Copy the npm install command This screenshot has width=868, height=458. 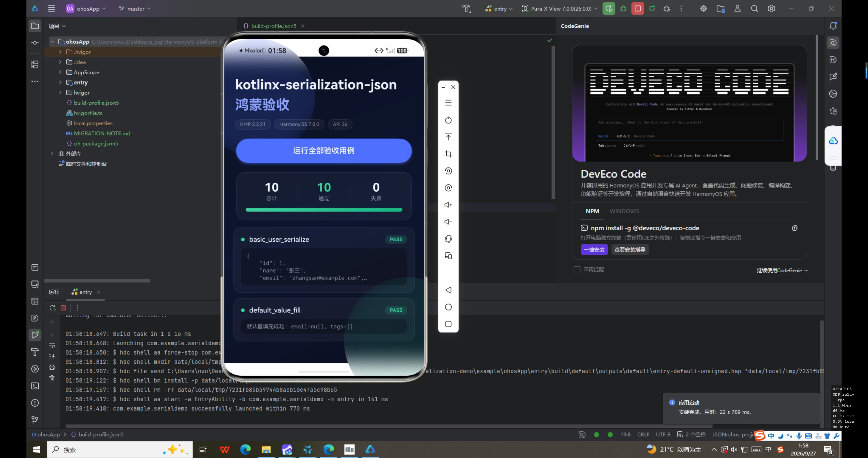795,228
